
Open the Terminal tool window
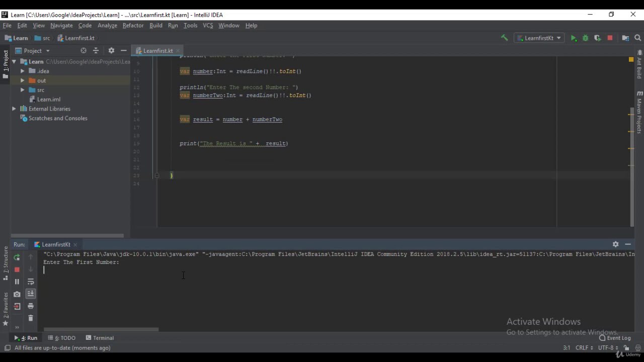click(100, 338)
